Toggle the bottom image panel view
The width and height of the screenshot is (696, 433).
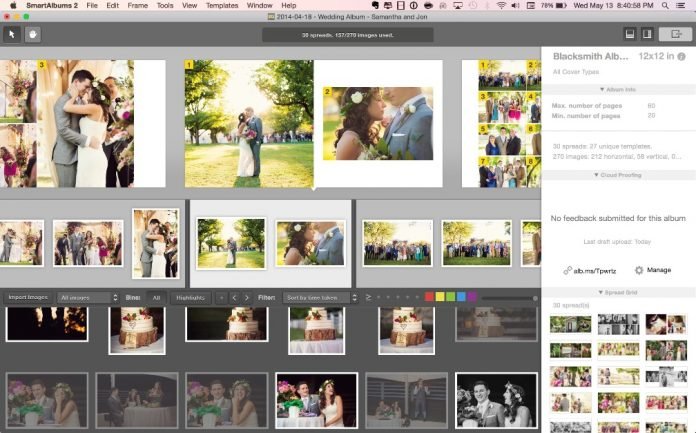629,34
